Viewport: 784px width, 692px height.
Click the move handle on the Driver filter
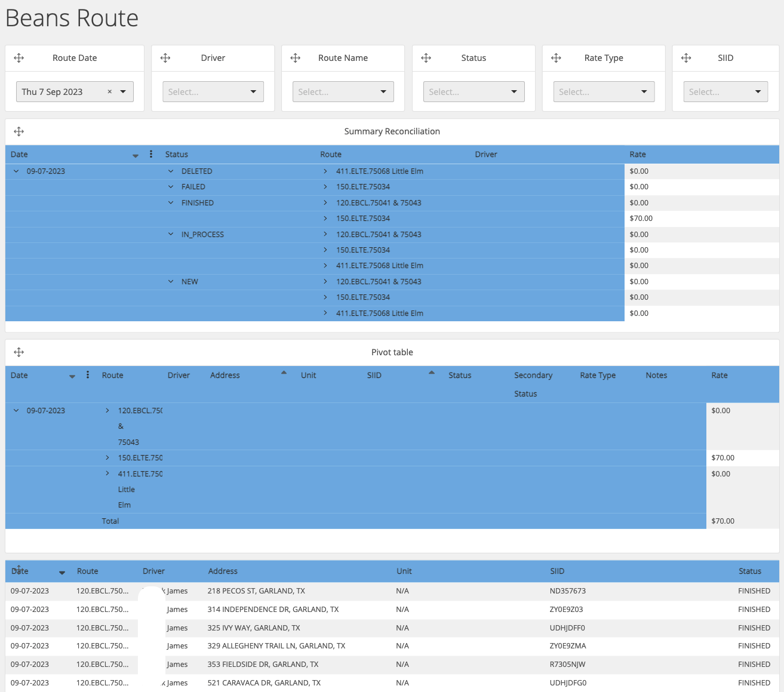(165, 58)
